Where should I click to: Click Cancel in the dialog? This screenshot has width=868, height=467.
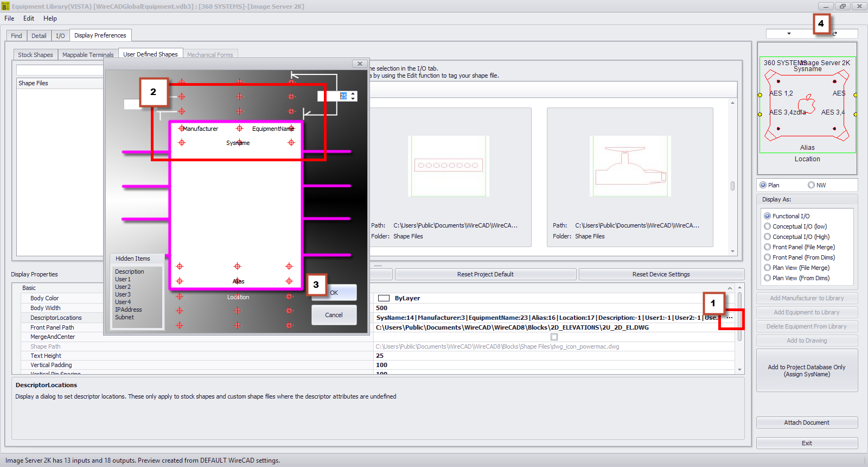334,315
